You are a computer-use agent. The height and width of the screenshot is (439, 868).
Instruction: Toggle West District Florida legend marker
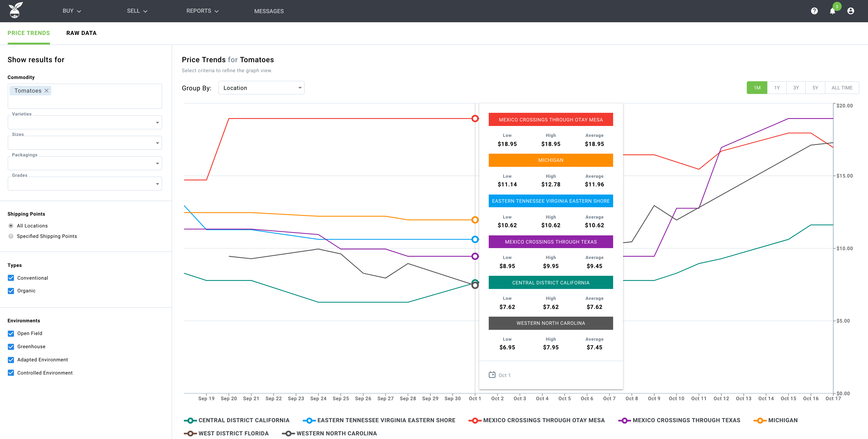click(190, 434)
